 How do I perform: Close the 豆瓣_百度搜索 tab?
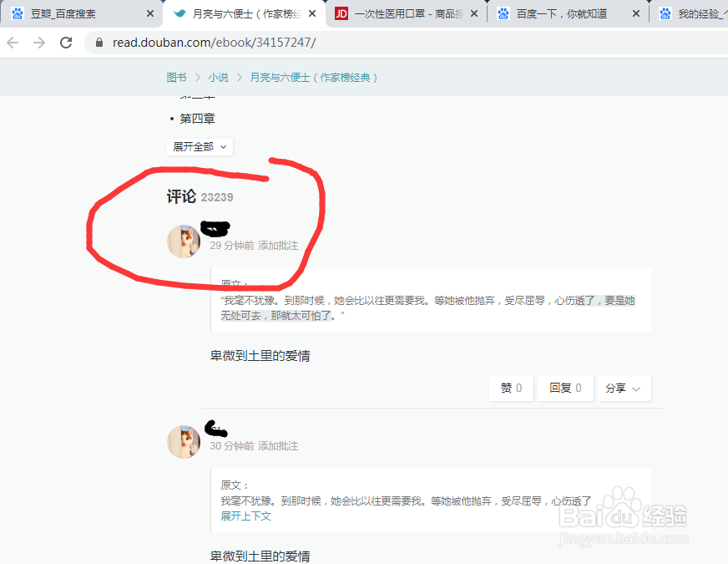coord(150,14)
